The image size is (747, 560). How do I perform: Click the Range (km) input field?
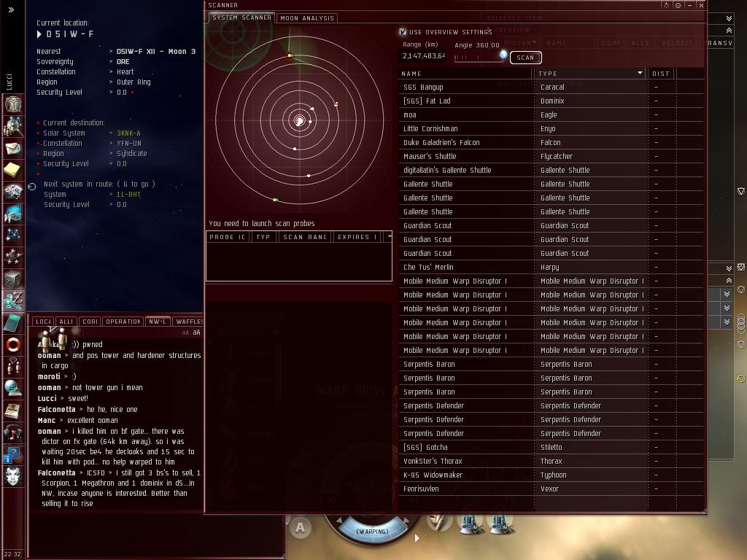point(424,55)
